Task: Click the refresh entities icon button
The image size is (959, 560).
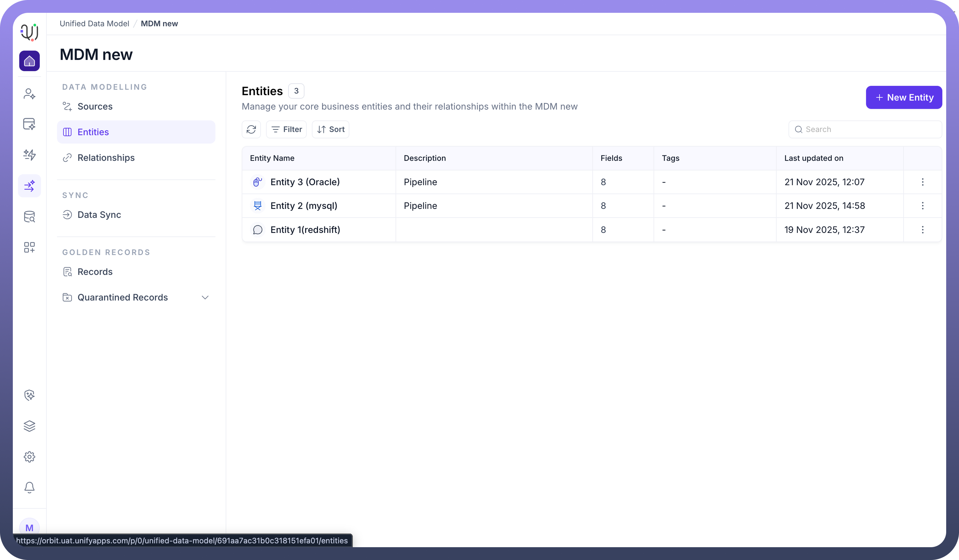Action: (251, 129)
